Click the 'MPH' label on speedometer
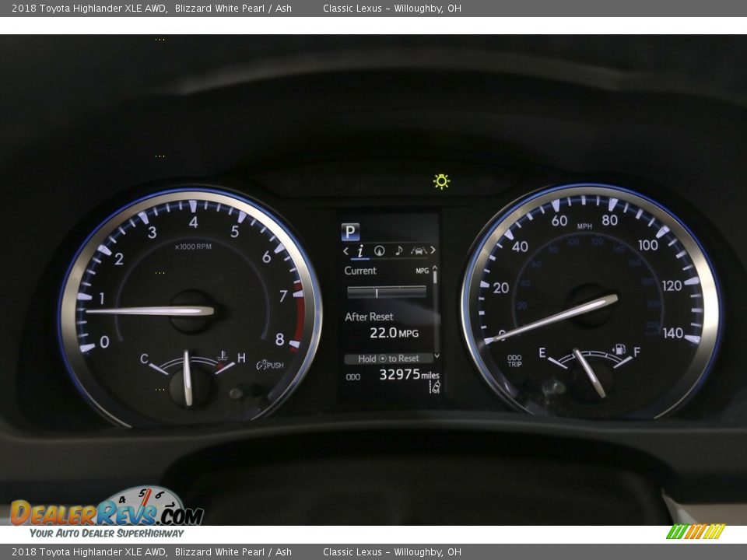This screenshot has height=560, width=747. (x=584, y=226)
